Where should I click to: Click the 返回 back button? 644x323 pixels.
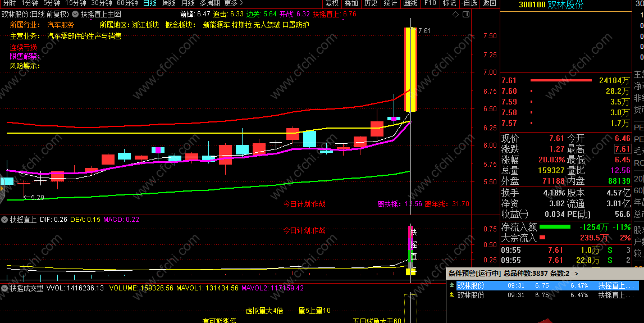coord(489,3)
